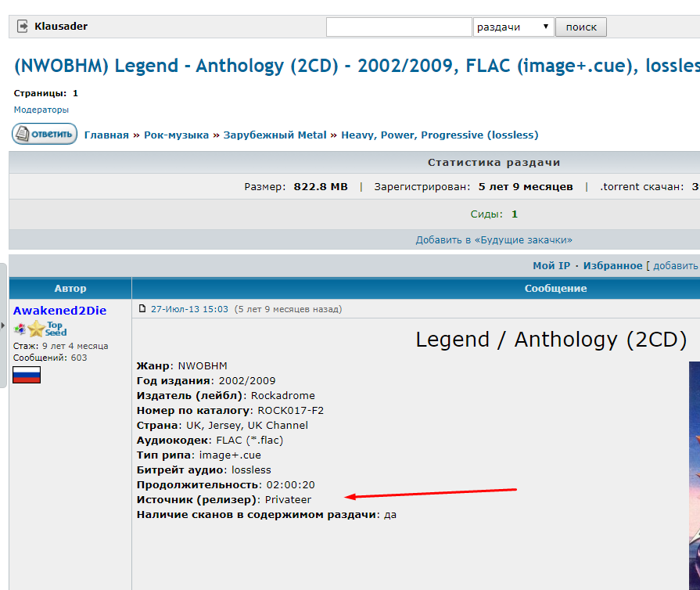Select the year 2002/2009
The image size is (700, 590).
247,381
